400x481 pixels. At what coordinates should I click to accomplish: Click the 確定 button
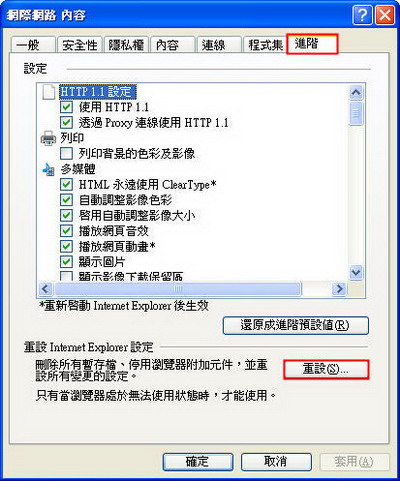pyautogui.click(x=198, y=462)
